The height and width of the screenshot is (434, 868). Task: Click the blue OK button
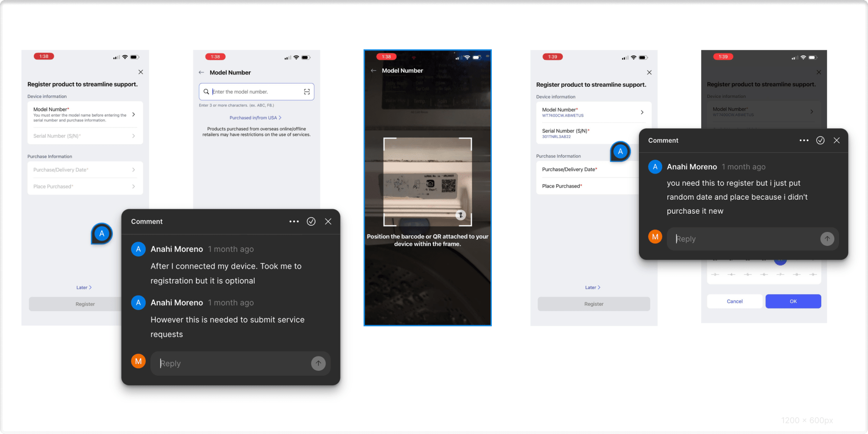793,301
